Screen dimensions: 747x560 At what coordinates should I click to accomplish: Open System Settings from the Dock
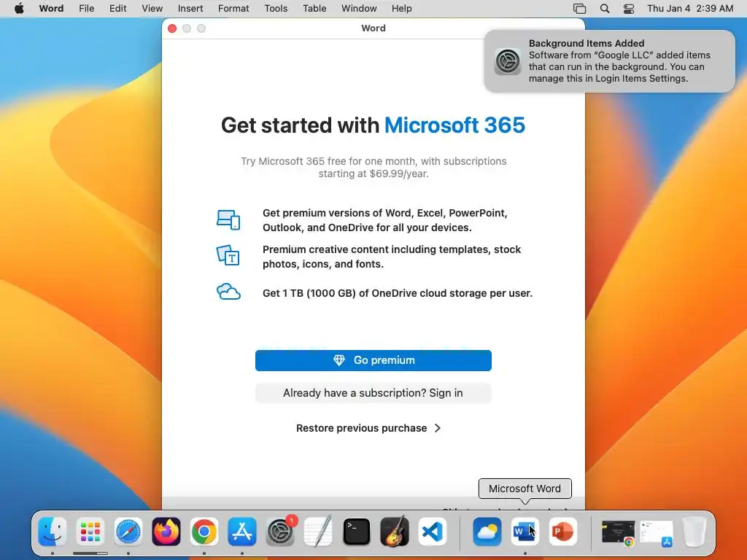point(280,532)
